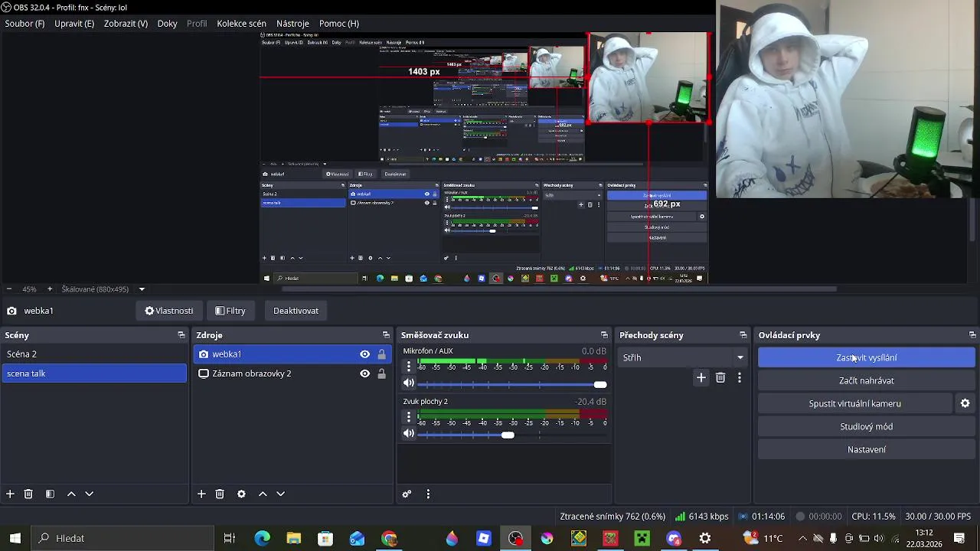
Task: Undock the Ovládací prvky panel
Action: 972,335
